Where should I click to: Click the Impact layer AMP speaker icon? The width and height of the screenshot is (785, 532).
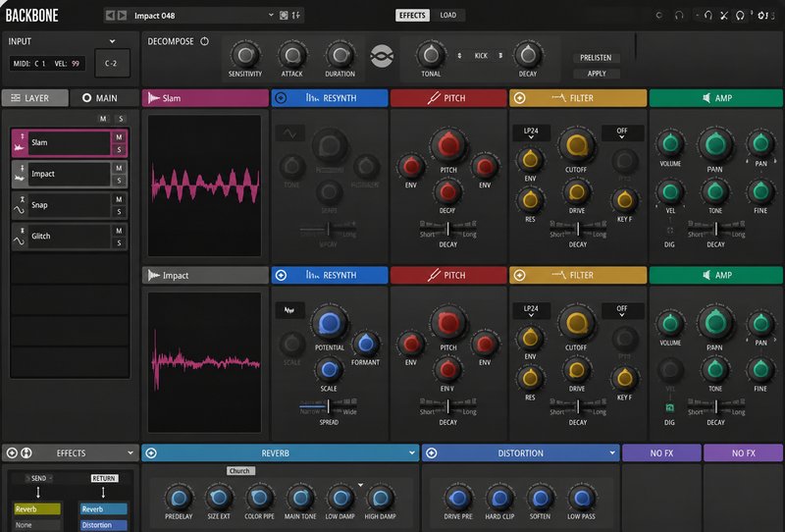(706, 276)
